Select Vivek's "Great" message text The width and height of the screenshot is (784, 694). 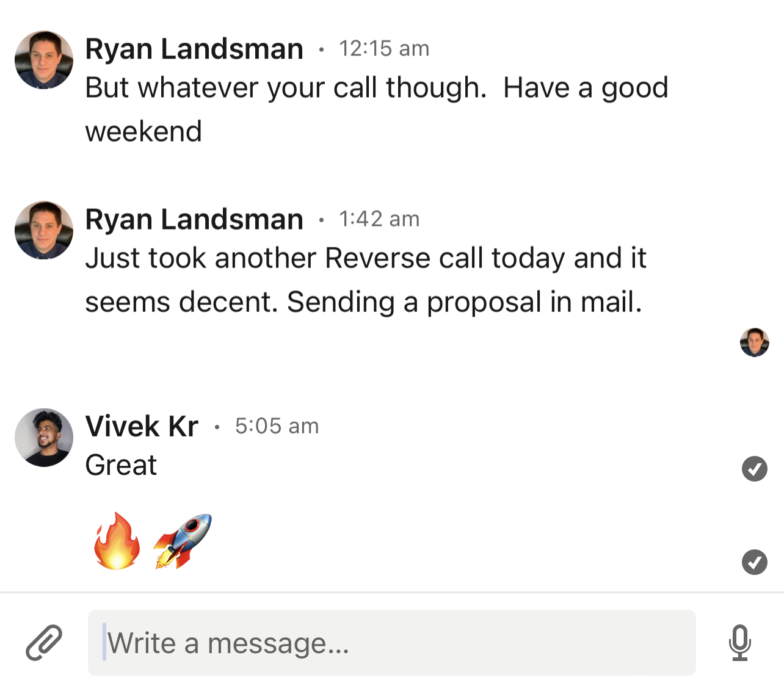pyautogui.click(x=121, y=465)
